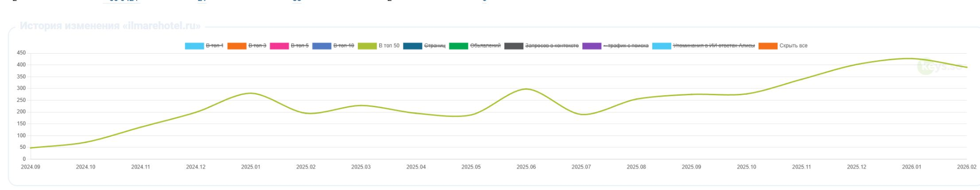Viewport: 980px width, 190px height.
Task: Toggle the «В топ 3» legend item
Action: [246, 46]
